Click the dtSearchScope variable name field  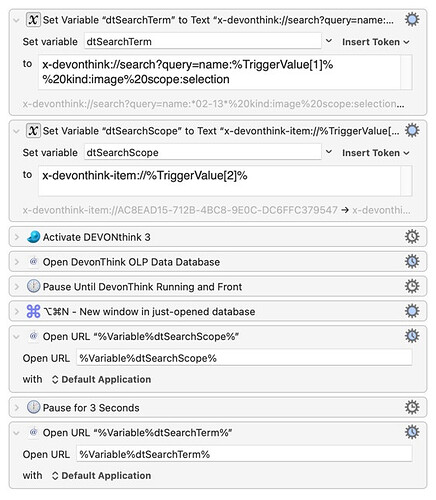203,152
